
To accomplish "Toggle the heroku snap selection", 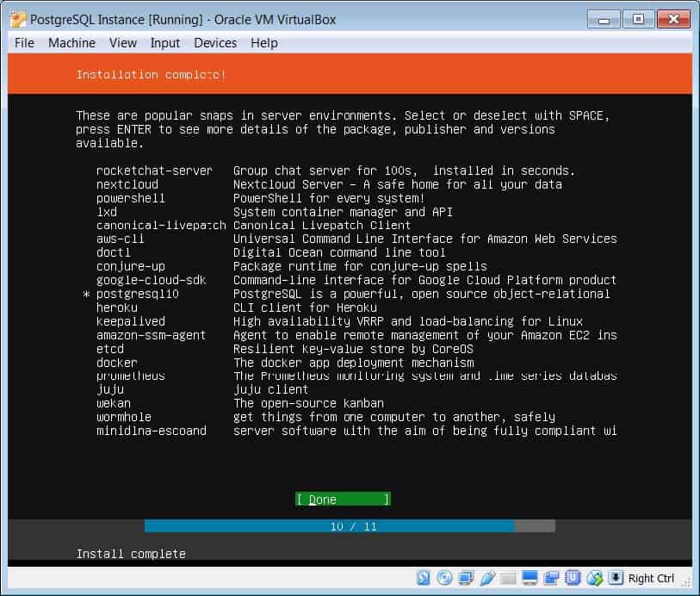I will (116, 307).
